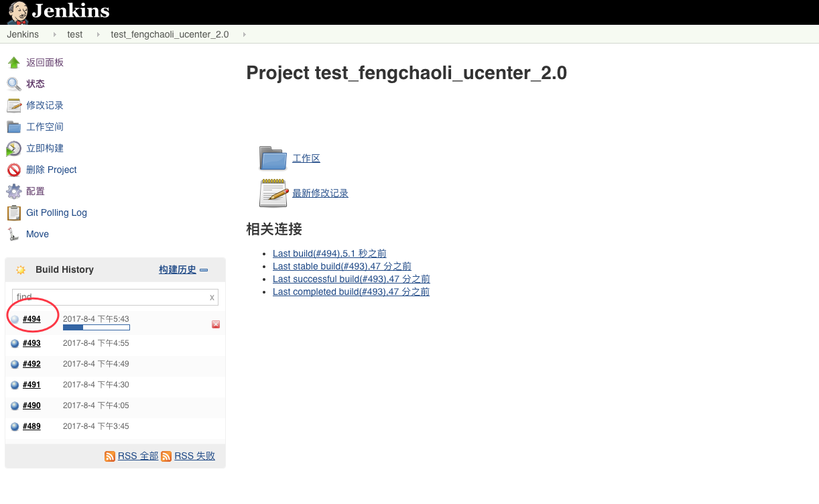Click the RSS 失败 feed icon
This screenshot has width=819, height=504.
[x=166, y=456]
